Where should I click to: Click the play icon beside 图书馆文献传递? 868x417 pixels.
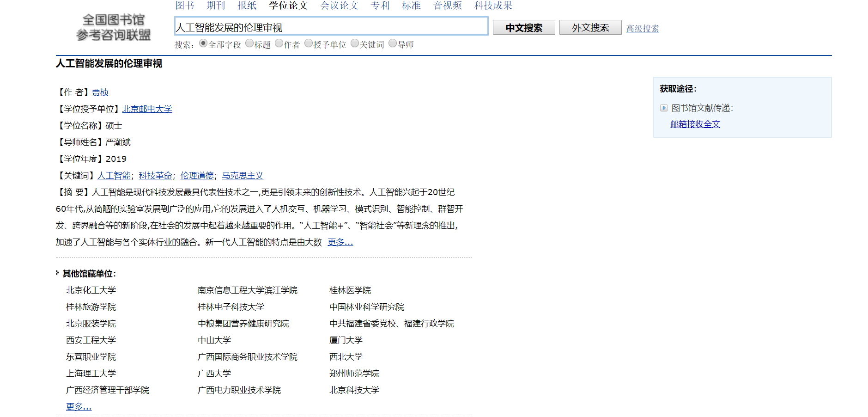click(x=663, y=108)
